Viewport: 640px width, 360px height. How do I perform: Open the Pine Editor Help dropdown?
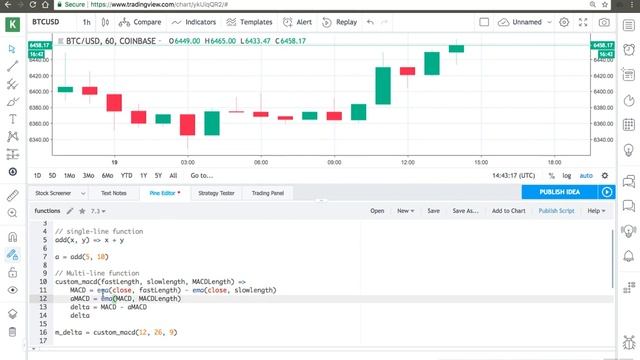tap(596, 211)
